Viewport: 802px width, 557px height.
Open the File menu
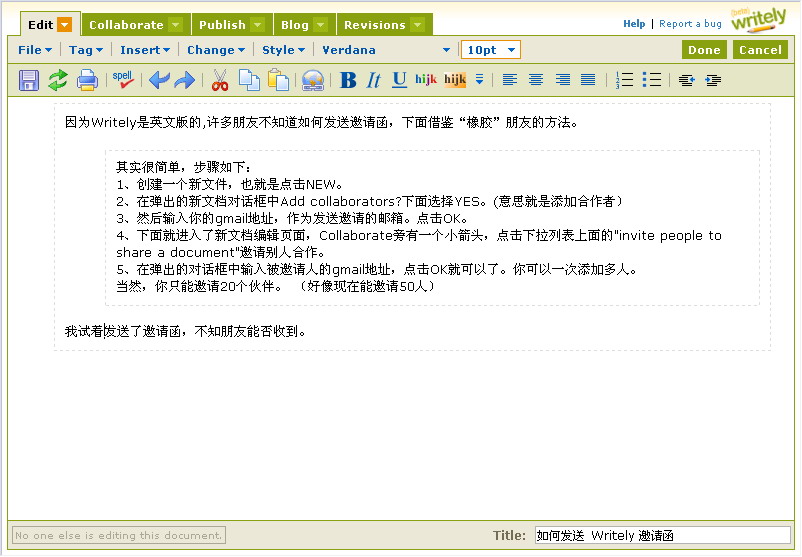(35, 50)
